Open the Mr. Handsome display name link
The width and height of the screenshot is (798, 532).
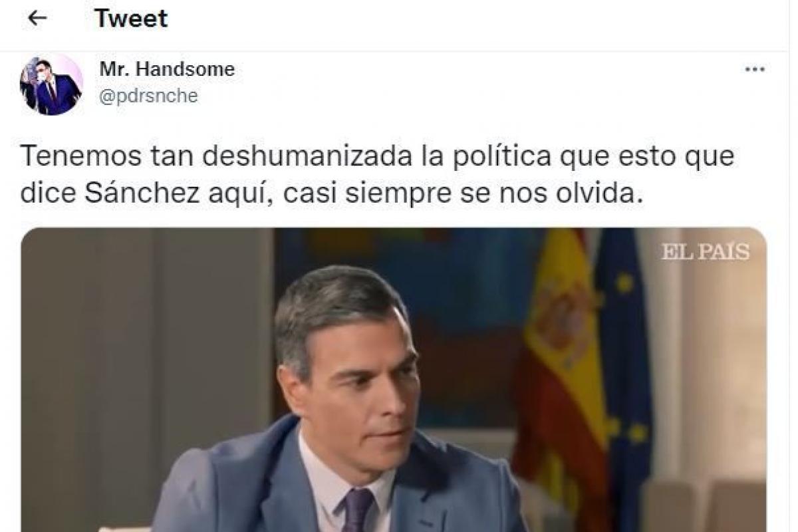pyautogui.click(x=167, y=69)
